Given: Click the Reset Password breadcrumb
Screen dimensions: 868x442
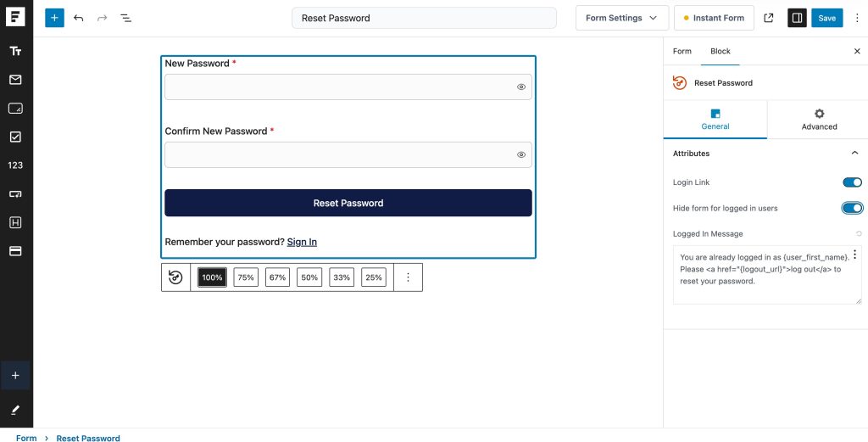Looking at the screenshot, I should click(x=88, y=438).
